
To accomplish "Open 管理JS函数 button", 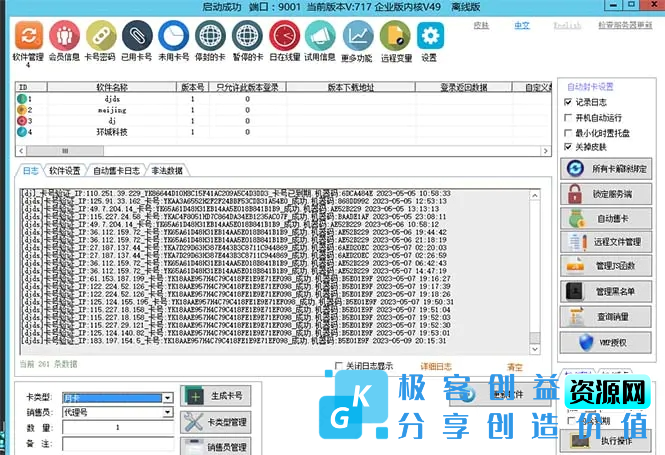I will click(x=606, y=266).
